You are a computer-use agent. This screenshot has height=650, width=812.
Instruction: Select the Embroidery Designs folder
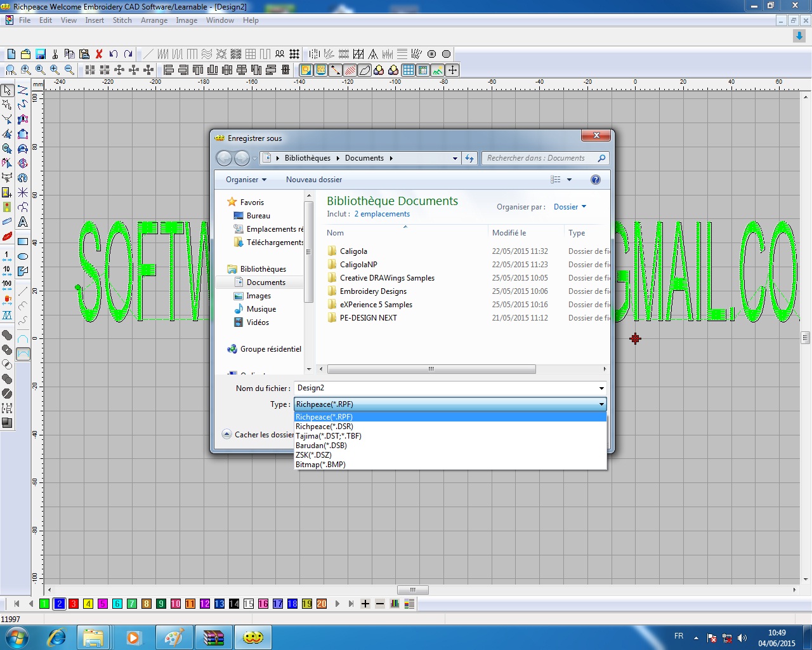click(373, 291)
